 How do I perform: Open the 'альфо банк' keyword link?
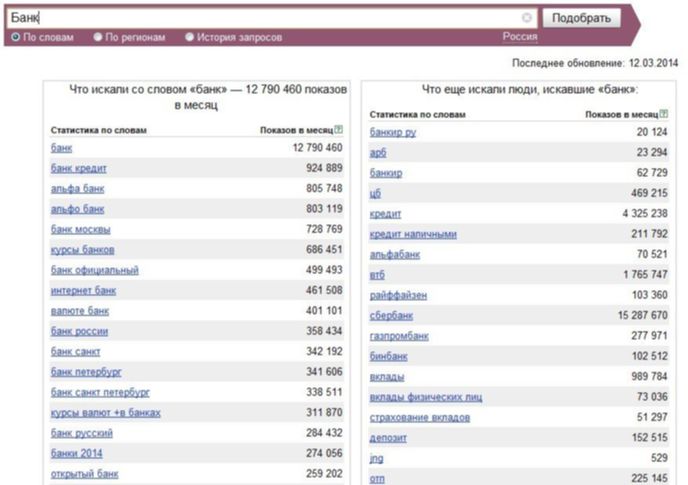pos(78,209)
